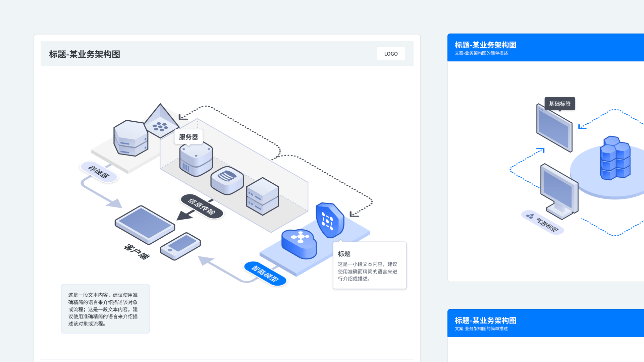The height and width of the screenshot is (362, 644).
Task: Click the 基础标签 dark tooltip label
Action: pos(560,104)
